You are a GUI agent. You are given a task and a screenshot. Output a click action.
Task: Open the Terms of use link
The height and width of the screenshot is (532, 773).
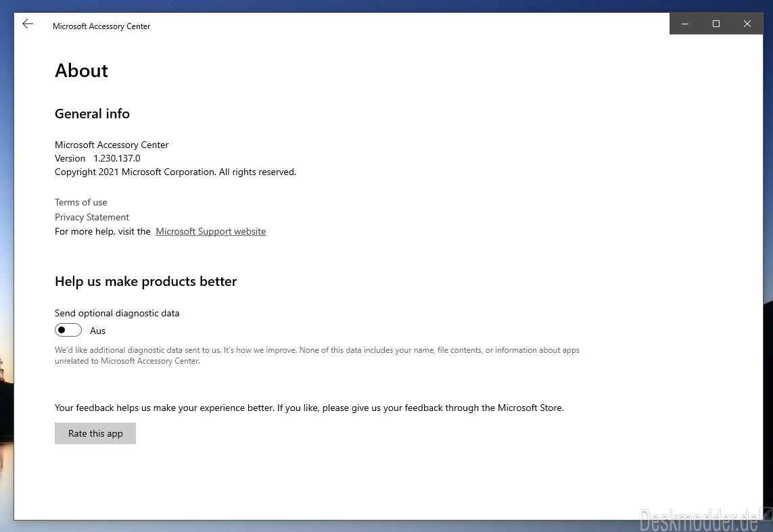(81, 202)
